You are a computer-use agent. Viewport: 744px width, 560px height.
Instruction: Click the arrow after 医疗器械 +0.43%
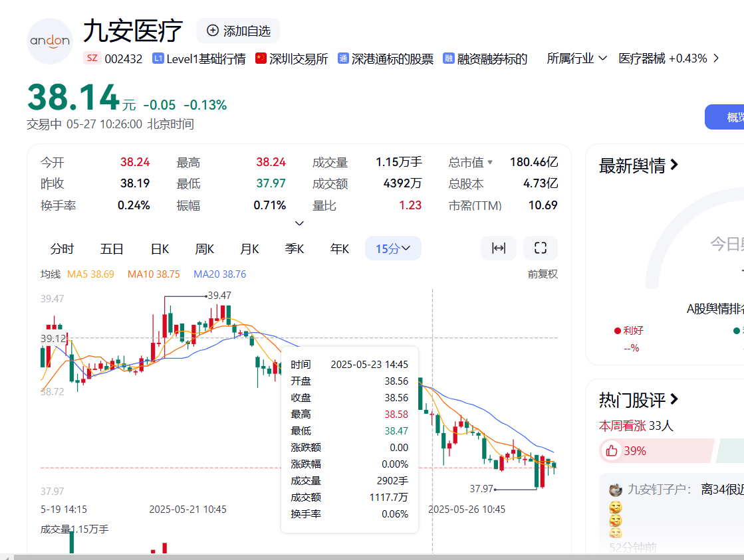[x=716, y=58]
